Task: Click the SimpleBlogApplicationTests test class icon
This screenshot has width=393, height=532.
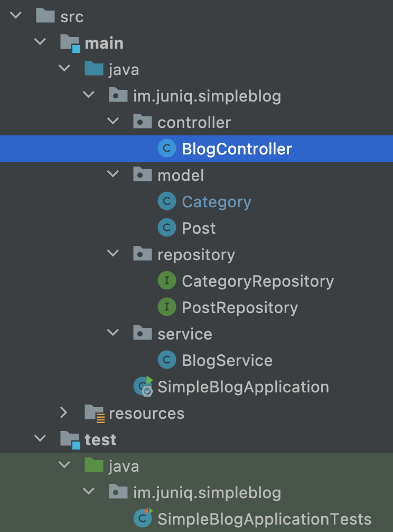Action: (x=143, y=518)
